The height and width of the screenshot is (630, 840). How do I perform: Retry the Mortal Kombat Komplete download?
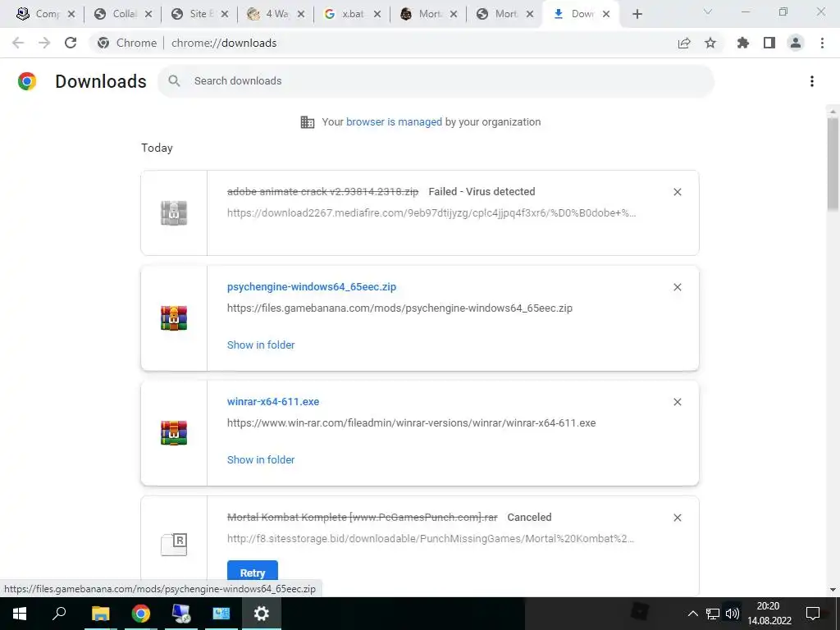coord(253,572)
